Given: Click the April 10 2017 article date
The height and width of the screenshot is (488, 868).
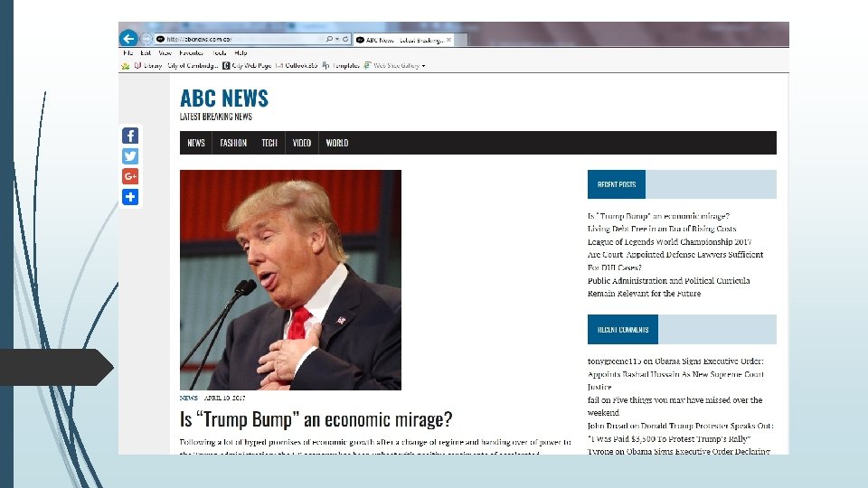Looking at the screenshot, I should pos(225,398).
